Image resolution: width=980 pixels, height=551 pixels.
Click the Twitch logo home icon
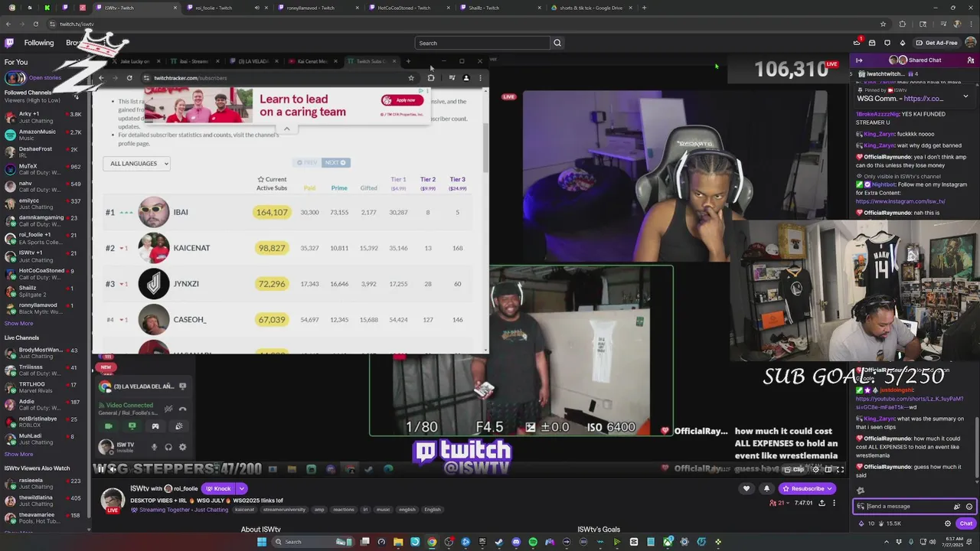tap(9, 43)
